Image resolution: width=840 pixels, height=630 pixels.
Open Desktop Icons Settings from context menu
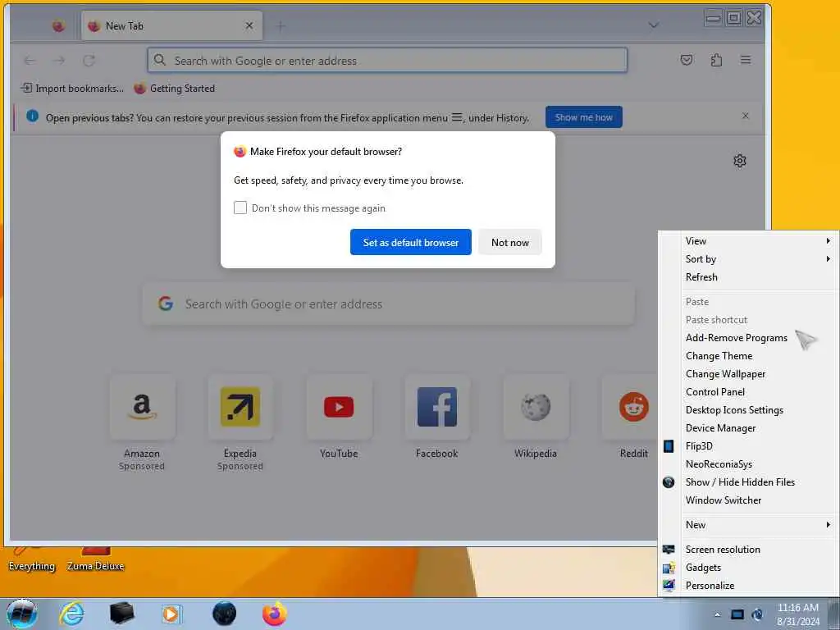tap(748, 410)
